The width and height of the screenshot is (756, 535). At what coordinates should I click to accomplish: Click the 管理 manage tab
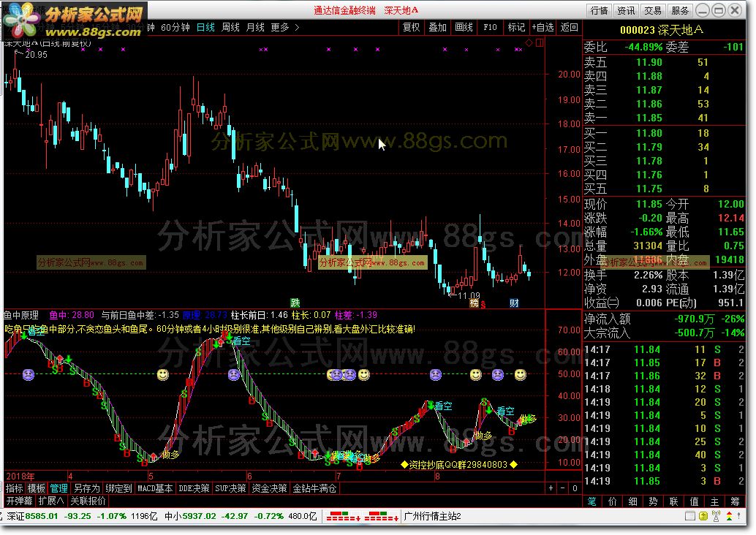(58, 488)
